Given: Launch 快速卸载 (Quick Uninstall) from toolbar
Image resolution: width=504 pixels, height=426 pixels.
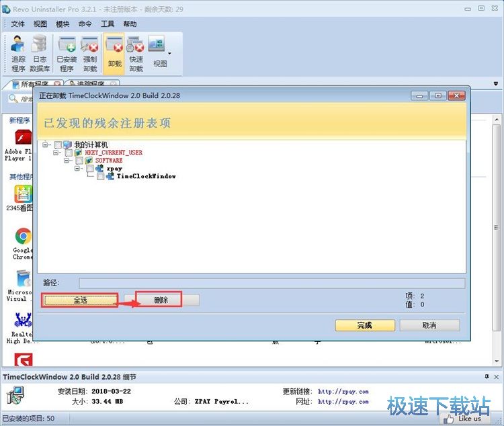Looking at the screenshot, I should coord(136,53).
